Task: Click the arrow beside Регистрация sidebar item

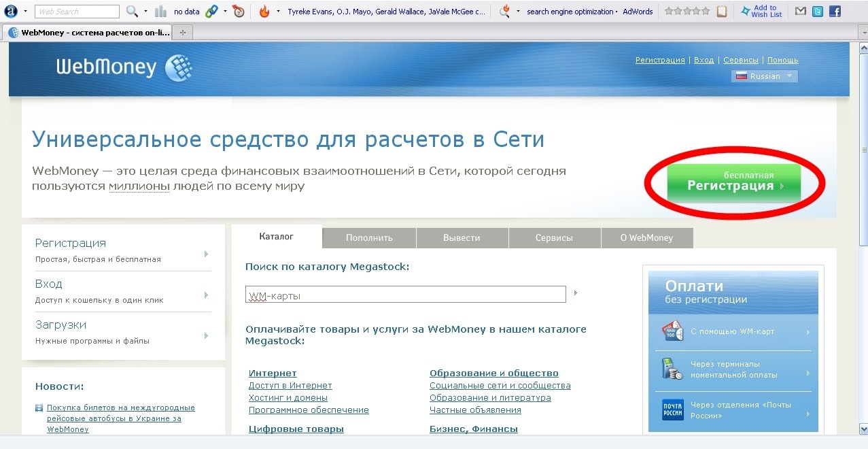Action: click(x=206, y=254)
